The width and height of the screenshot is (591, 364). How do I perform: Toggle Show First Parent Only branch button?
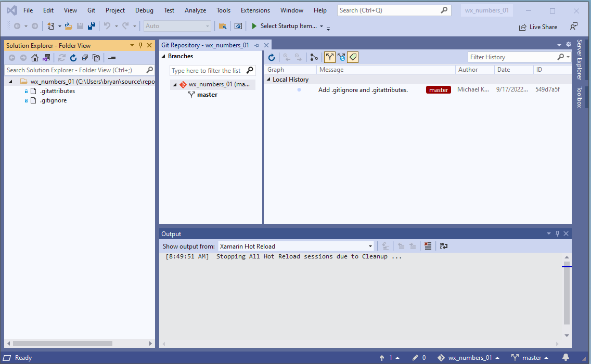pyautogui.click(x=330, y=57)
